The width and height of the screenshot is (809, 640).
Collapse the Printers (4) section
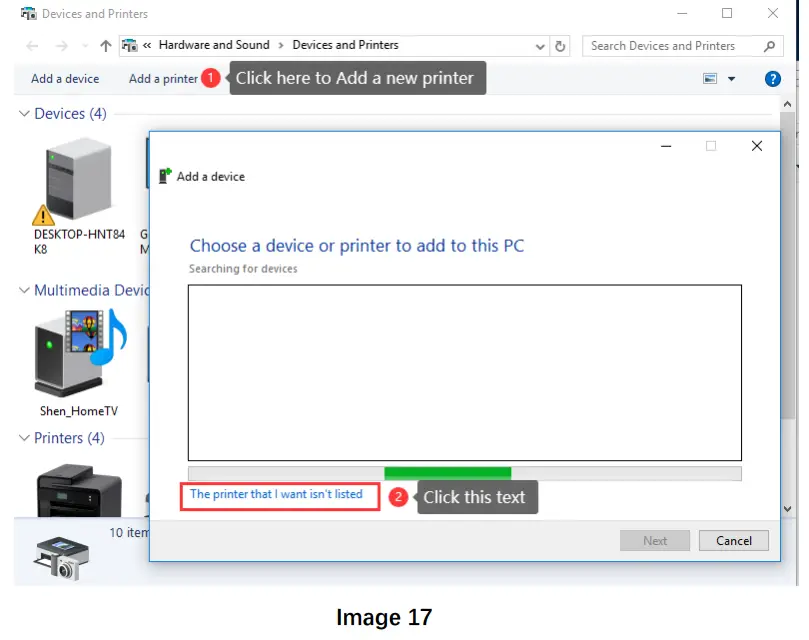point(22,438)
